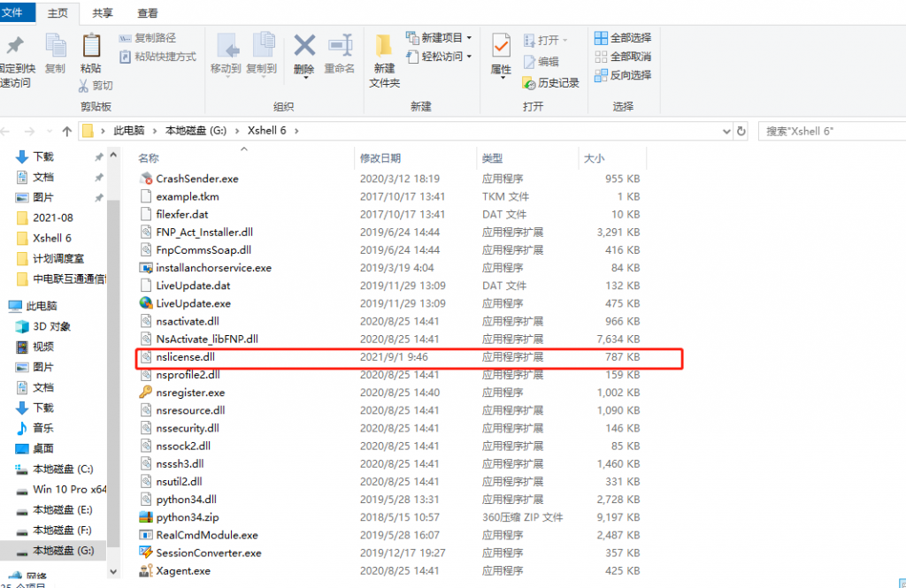The width and height of the screenshot is (906, 588).
Task: Open 本地磁盘 (E:) in the navigation pane
Action: pos(63,510)
